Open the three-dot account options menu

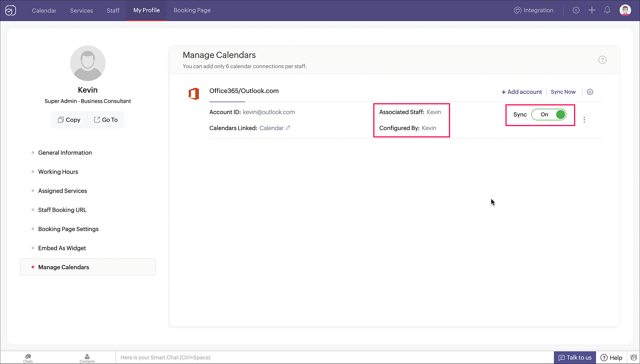point(584,120)
